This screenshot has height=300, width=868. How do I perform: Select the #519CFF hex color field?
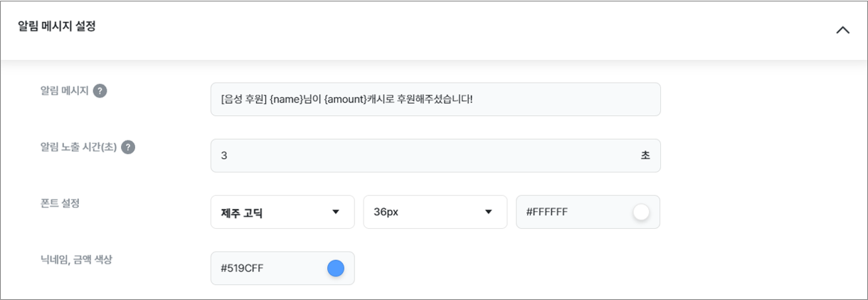click(282, 269)
